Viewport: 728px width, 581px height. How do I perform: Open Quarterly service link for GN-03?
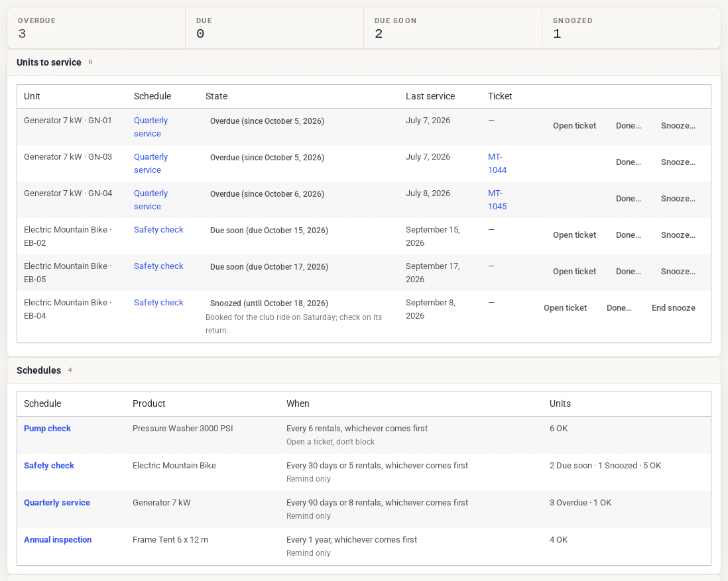click(x=151, y=164)
